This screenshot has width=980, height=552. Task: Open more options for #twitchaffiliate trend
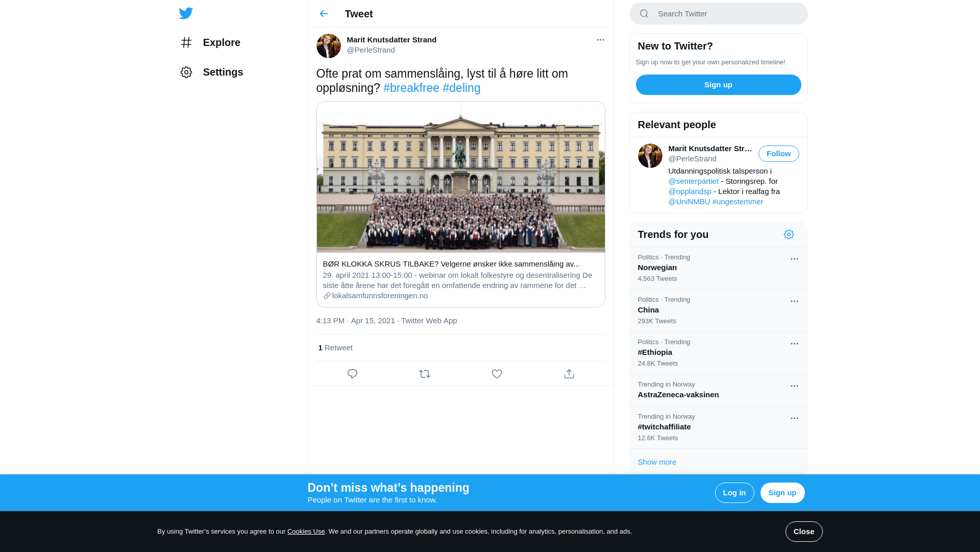pos(794,418)
